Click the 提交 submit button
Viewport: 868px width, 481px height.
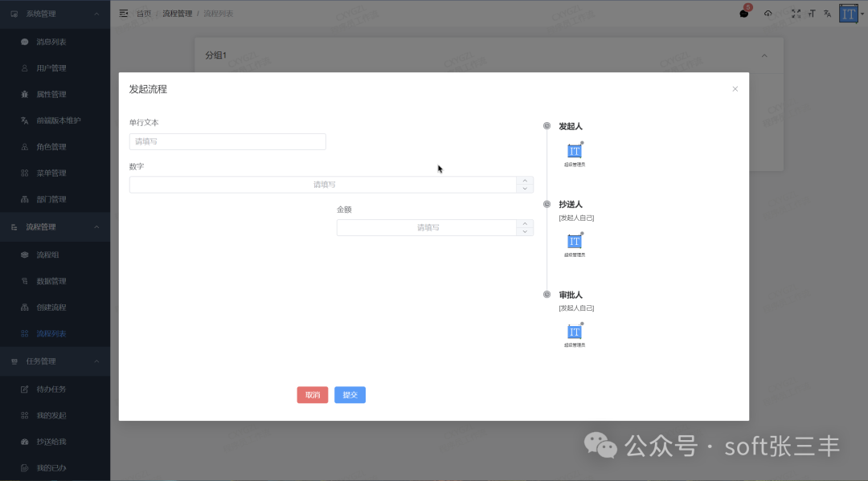click(x=350, y=394)
